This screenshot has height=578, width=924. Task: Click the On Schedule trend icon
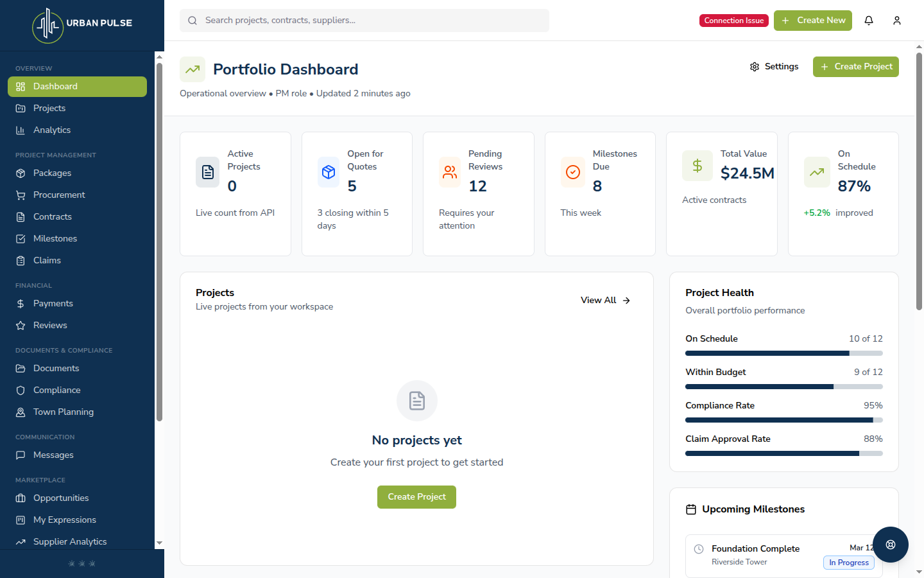click(x=817, y=172)
